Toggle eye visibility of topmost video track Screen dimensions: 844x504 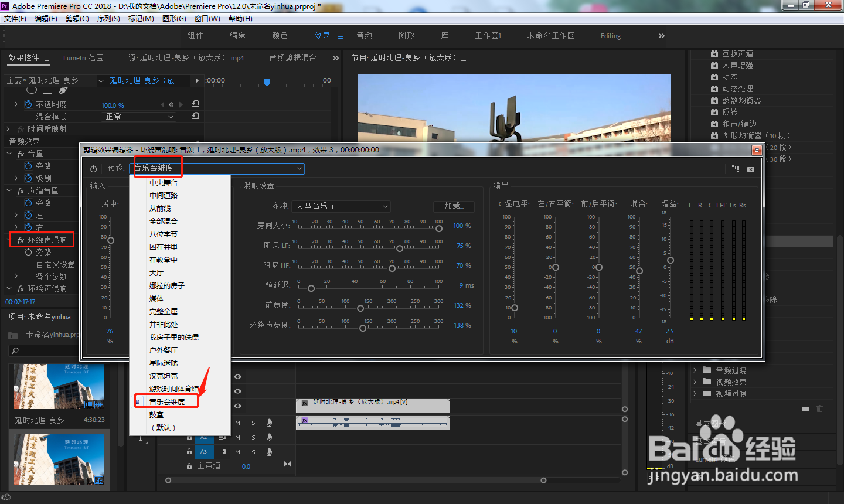tap(238, 377)
